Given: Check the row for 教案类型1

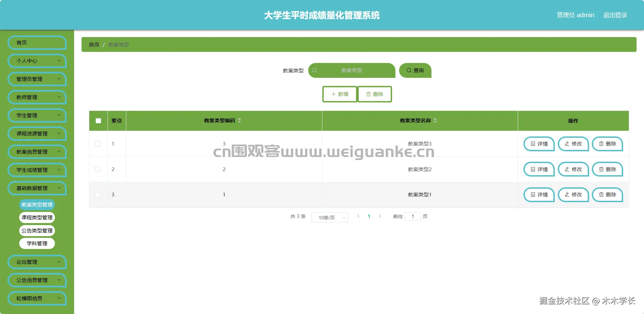Looking at the screenshot, I should (98, 195).
